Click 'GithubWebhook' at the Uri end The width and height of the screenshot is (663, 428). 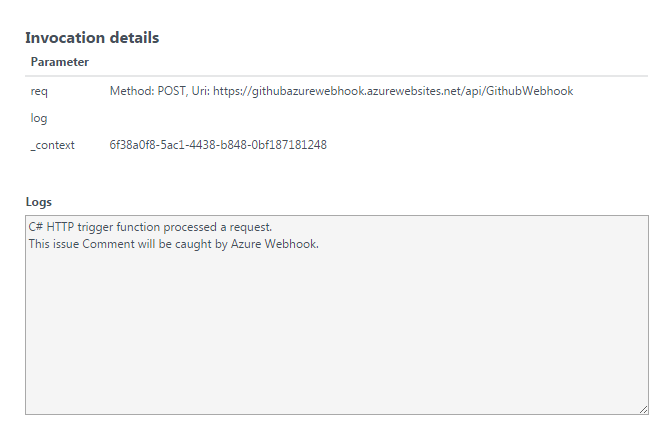point(529,91)
